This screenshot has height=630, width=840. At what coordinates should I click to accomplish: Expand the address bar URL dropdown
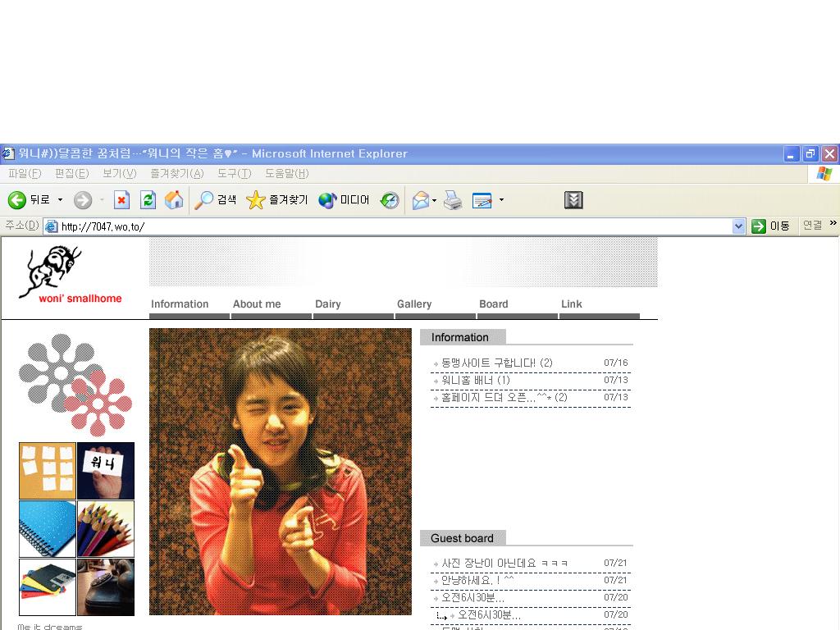pyautogui.click(x=738, y=226)
